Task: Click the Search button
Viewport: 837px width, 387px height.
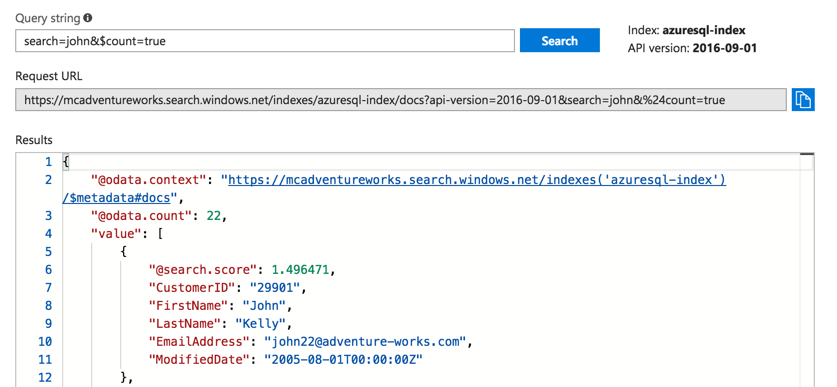Action: click(559, 41)
